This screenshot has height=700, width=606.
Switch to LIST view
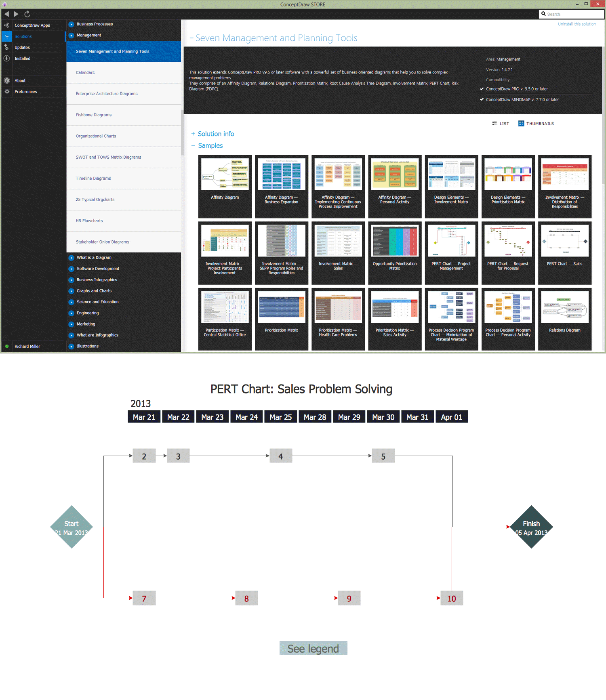coord(501,124)
